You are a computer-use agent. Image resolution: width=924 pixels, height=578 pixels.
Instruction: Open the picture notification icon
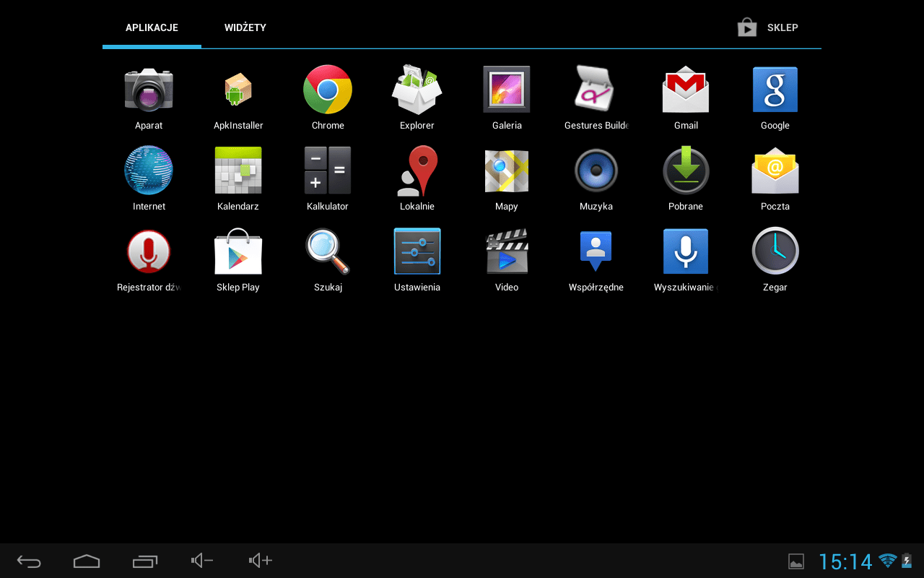[796, 561]
